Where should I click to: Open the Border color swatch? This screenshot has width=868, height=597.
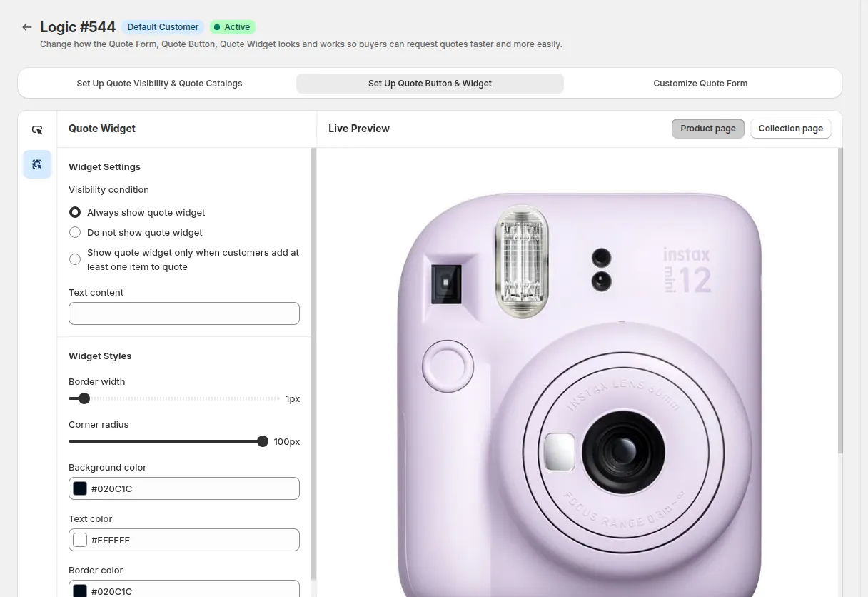click(x=80, y=591)
